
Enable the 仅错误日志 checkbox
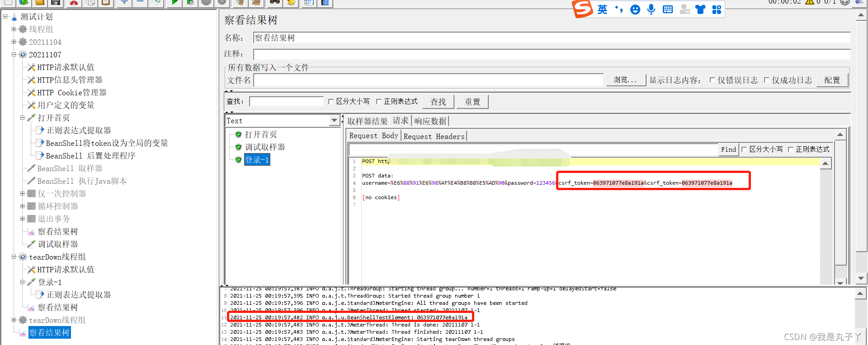[x=712, y=80]
